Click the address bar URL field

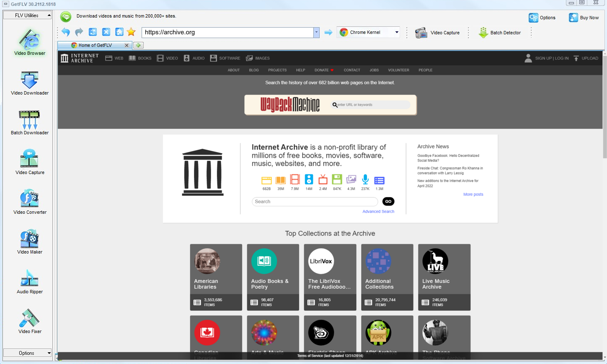tap(227, 32)
